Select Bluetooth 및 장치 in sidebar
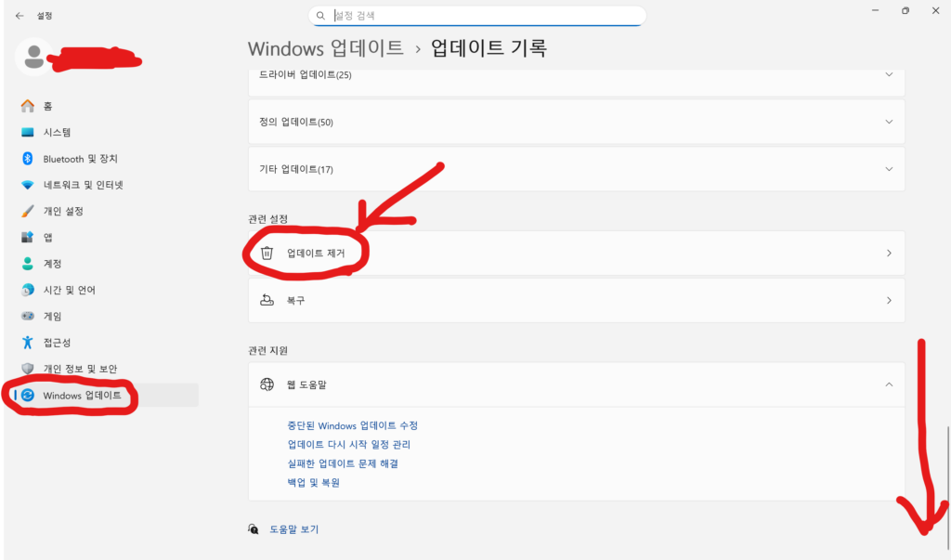Image resolution: width=951 pixels, height=560 pixels. point(80,159)
